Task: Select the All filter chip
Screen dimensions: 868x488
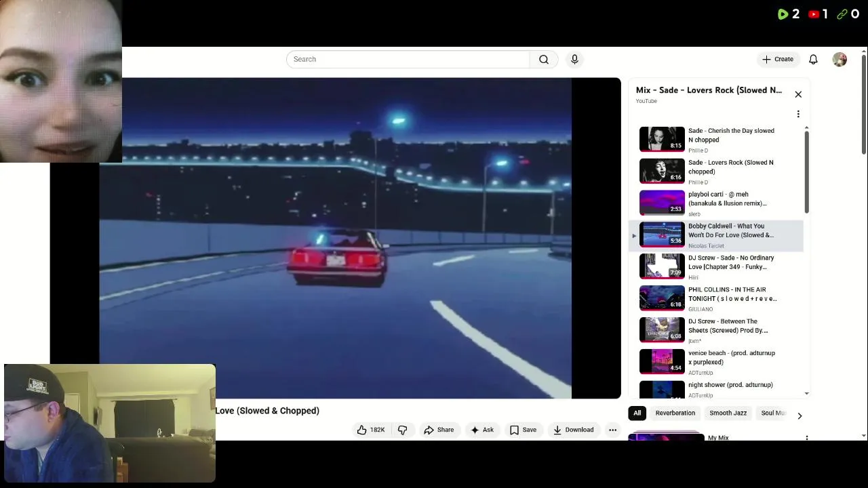Action: pyautogui.click(x=637, y=413)
